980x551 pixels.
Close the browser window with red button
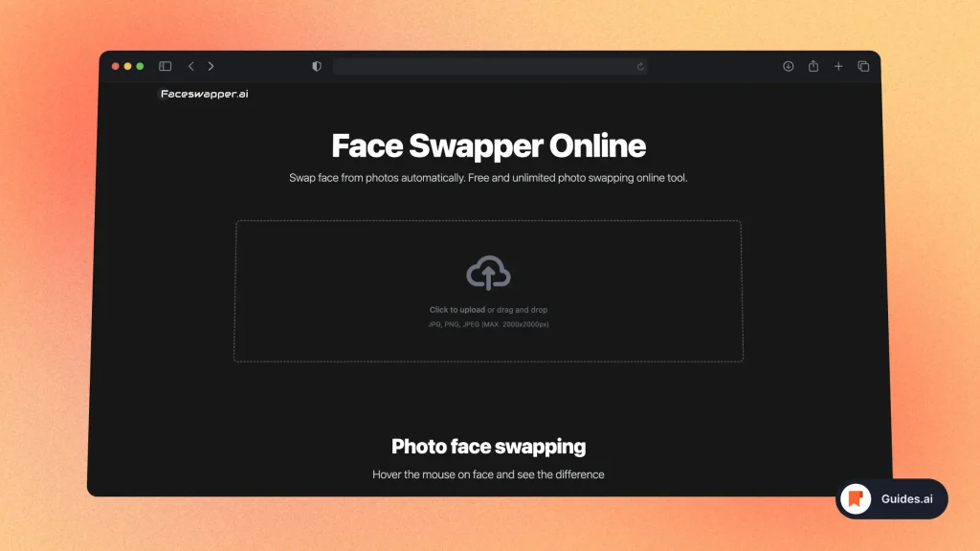pos(116,66)
